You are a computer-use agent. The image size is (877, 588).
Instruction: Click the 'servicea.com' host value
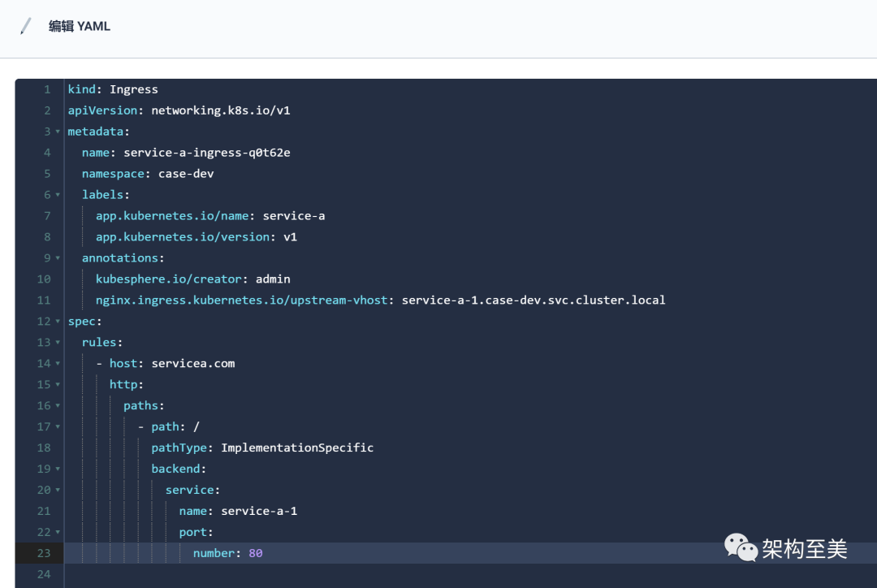click(193, 364)
